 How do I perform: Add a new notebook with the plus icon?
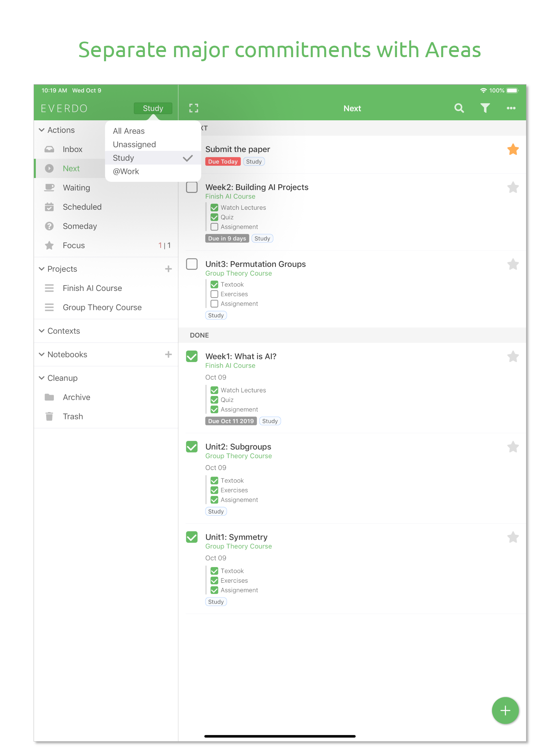tap(168, 355)
